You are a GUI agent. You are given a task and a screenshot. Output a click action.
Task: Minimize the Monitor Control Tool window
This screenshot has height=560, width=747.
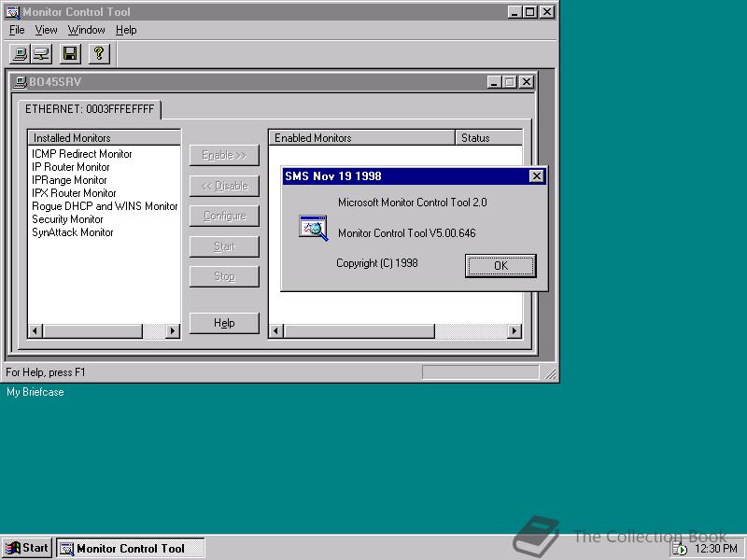(x=514, y=12)
